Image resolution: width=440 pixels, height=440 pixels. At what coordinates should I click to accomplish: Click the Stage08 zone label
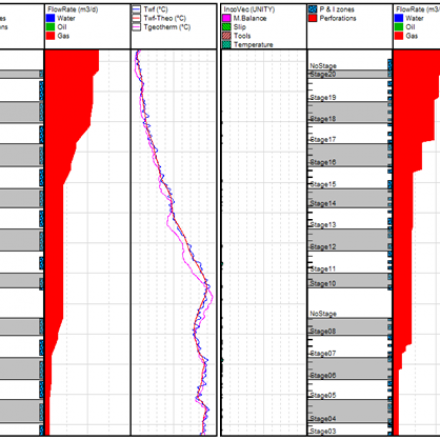(323, 331)
